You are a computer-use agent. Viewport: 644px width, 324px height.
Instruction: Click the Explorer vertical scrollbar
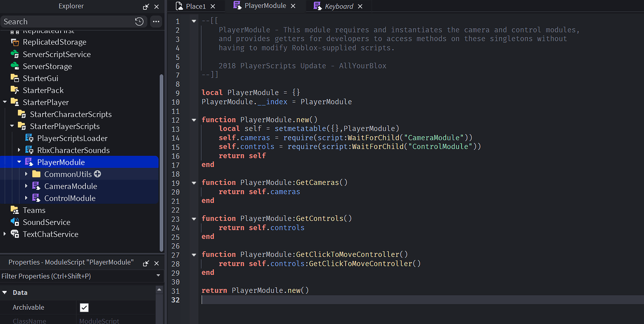(x=161, y=162)
